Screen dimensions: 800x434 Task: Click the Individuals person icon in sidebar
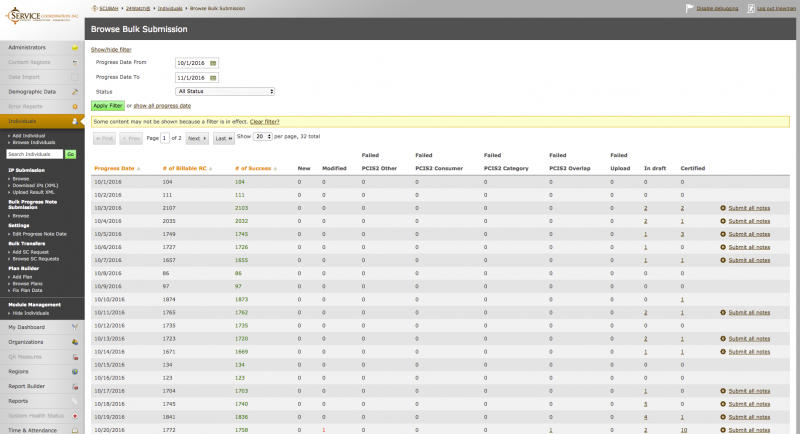point(75,121)
